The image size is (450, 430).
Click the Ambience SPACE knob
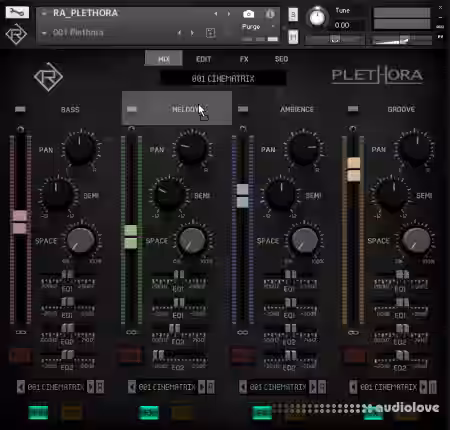(x=304, y=241)
